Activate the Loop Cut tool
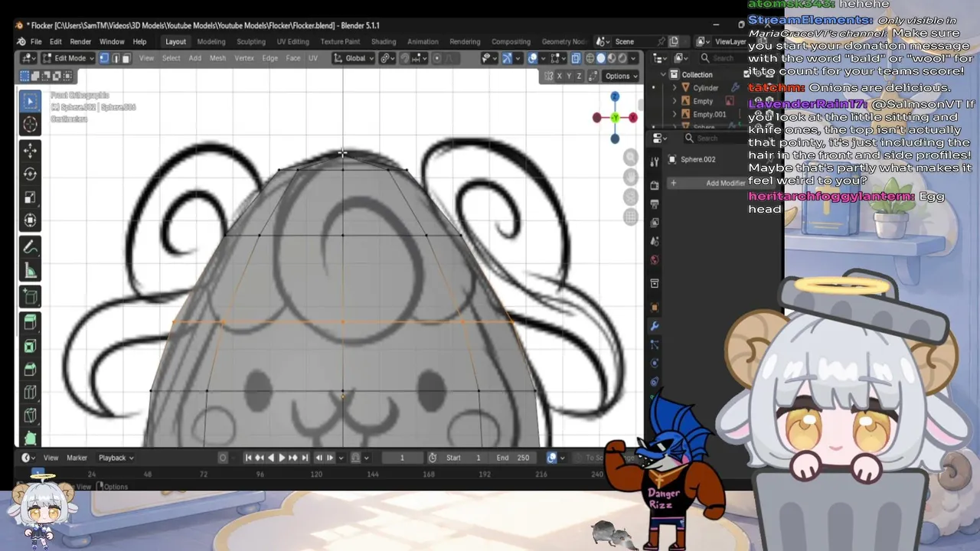The width and height of the screenshot is (980, 551). tap(30, 393)
